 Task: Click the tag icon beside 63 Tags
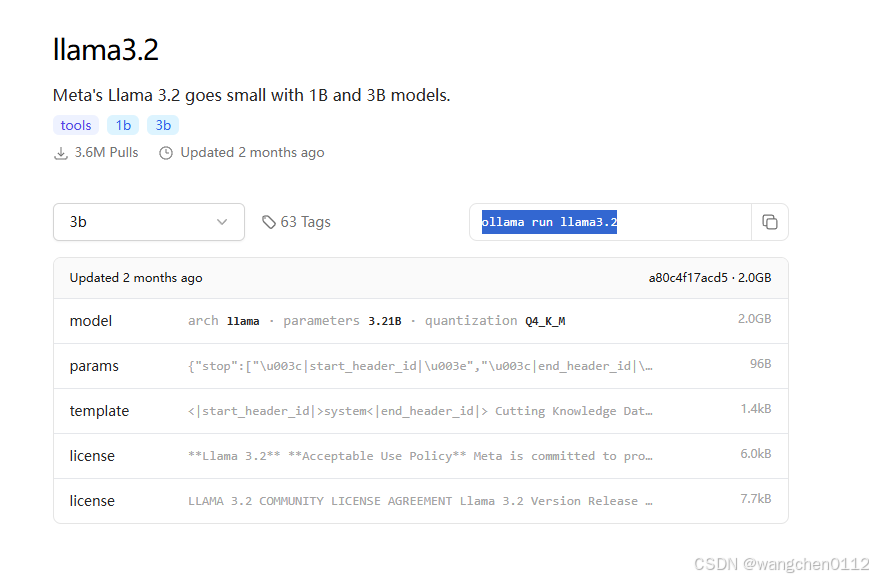click(269, 222)
